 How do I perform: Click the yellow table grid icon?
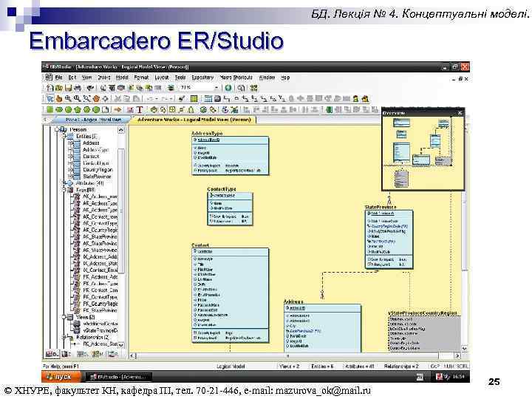[x=194, y=99]
